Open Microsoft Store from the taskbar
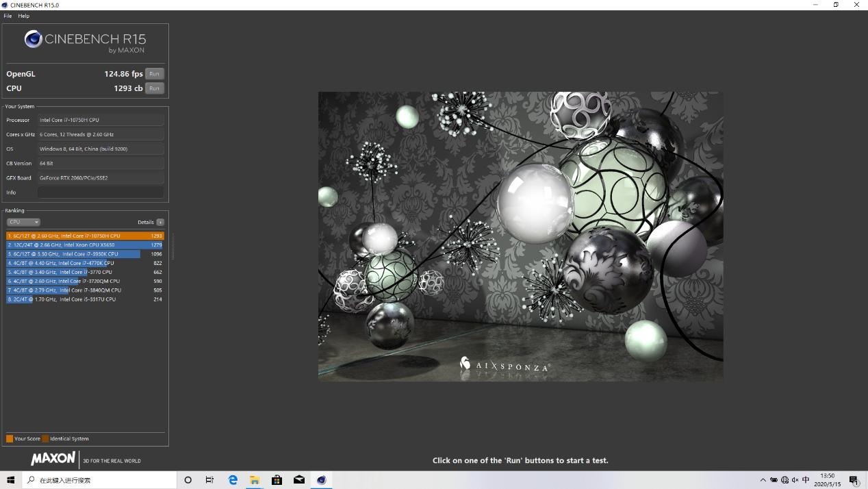This screenshot has height=489, width=868. (x=277, y=480)
